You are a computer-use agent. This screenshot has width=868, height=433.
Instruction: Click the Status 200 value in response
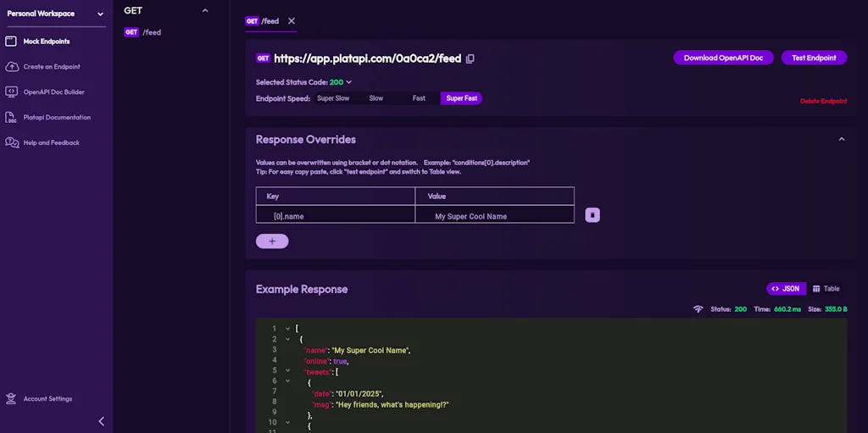point(741,309)
